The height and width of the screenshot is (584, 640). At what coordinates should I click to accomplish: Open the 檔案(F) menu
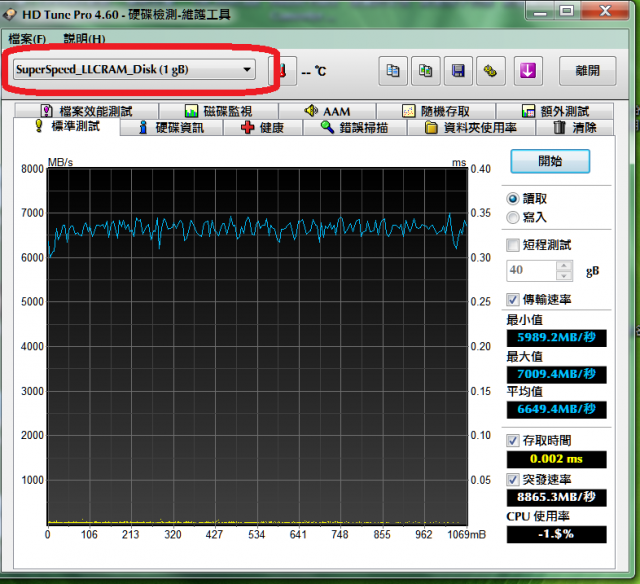[x=27, y=39]
